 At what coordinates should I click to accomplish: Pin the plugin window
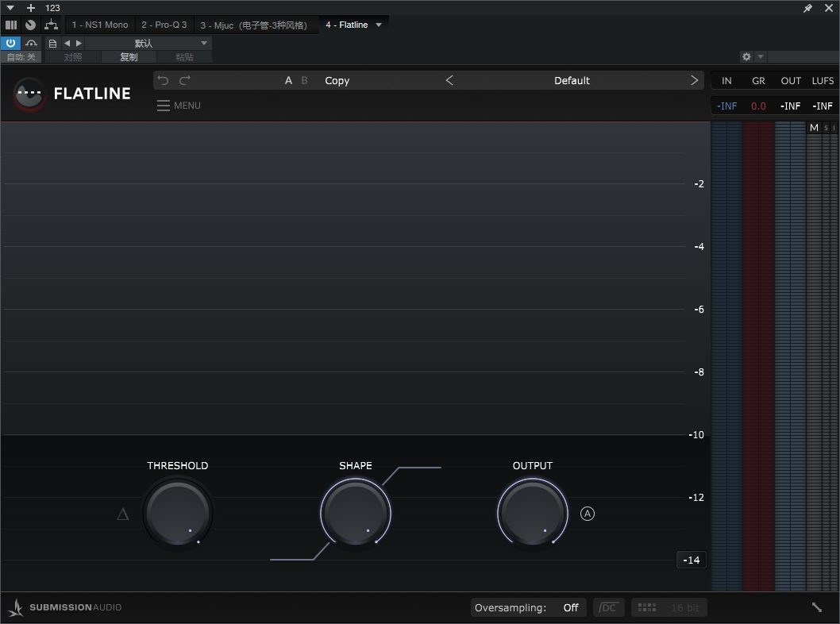tap(808, 7)
